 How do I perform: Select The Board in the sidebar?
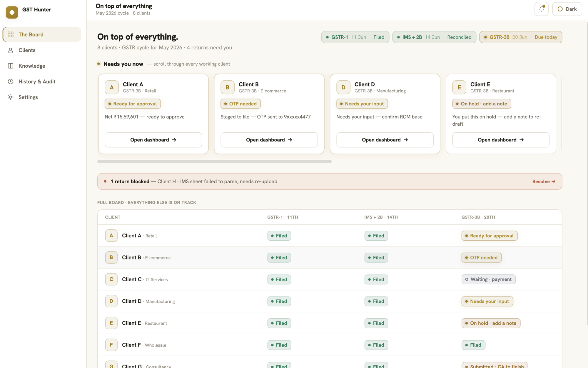pos(42,34)
